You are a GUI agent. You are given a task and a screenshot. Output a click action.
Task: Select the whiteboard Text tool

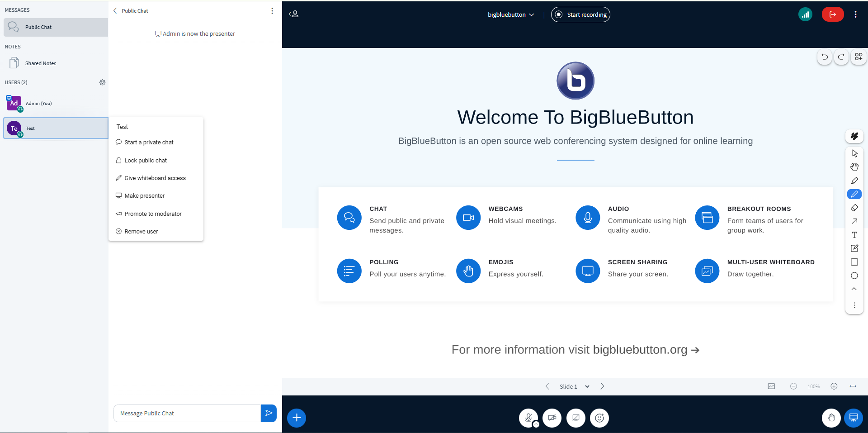[x=854, y=235]
